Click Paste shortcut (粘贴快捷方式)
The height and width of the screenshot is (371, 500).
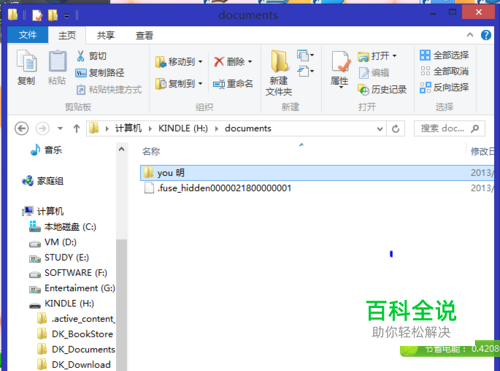(109, 89)
